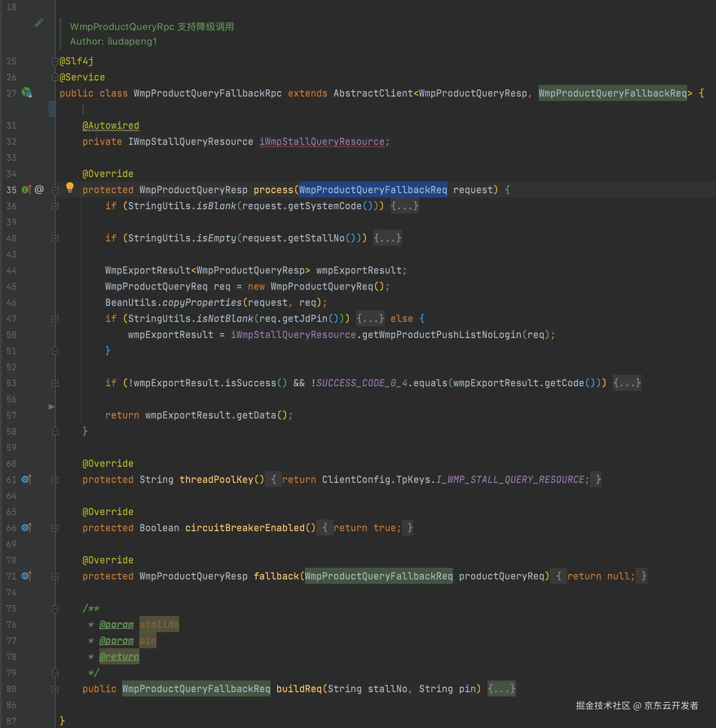
Task: Click the stallNo Javadoc parameter name
Action: pos(159,624)
